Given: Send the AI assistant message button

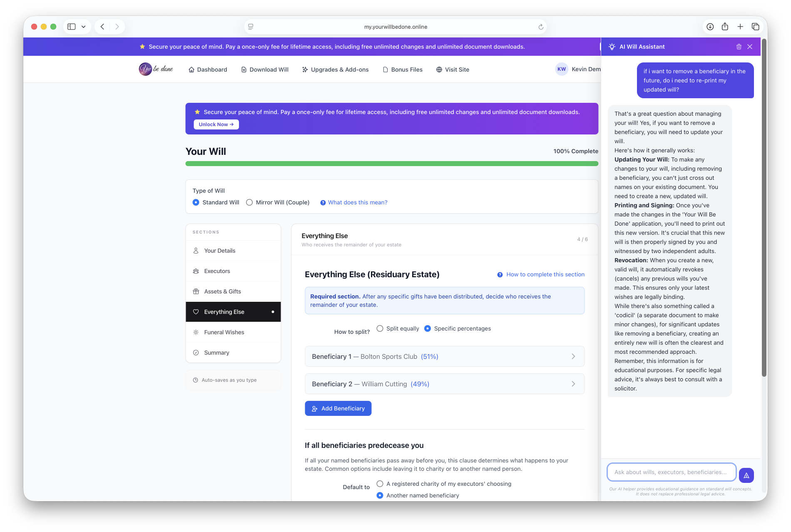Looking at the screenshot, I should click(746, 475).
